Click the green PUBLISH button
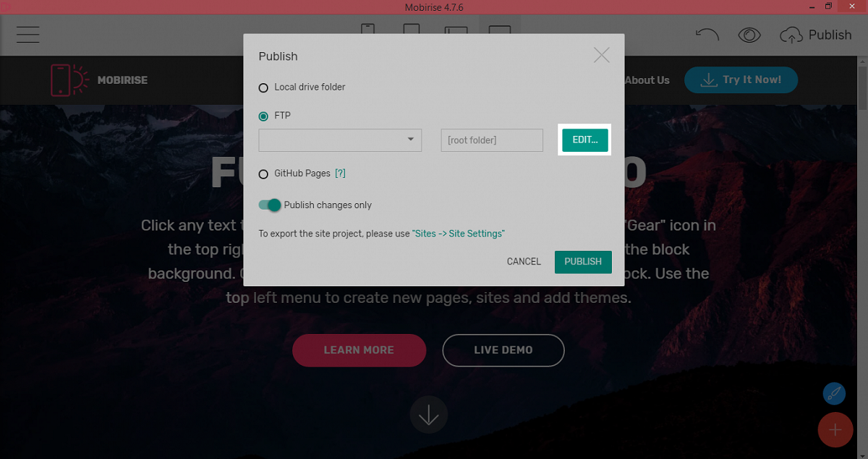The height and width of the screenshot is (459, 868). tap(583, 262)
